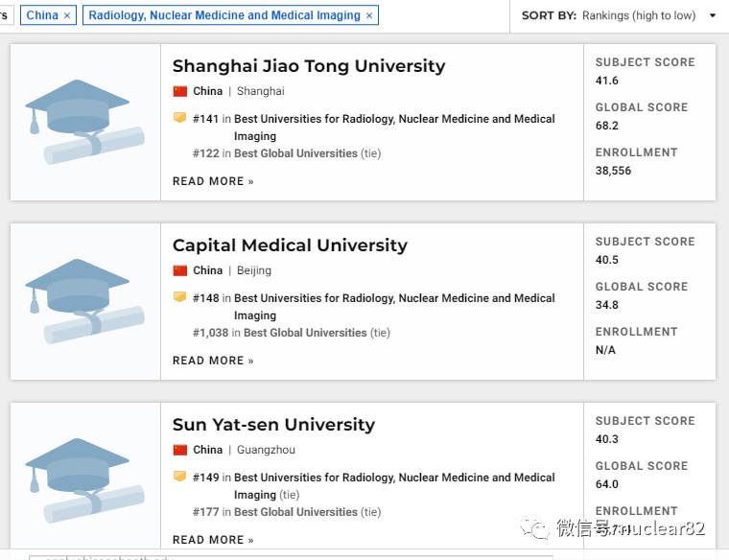Viewport: 729px width, 560px height.
Task: Open Capital Medical University title link
Action: coord(290,245)
